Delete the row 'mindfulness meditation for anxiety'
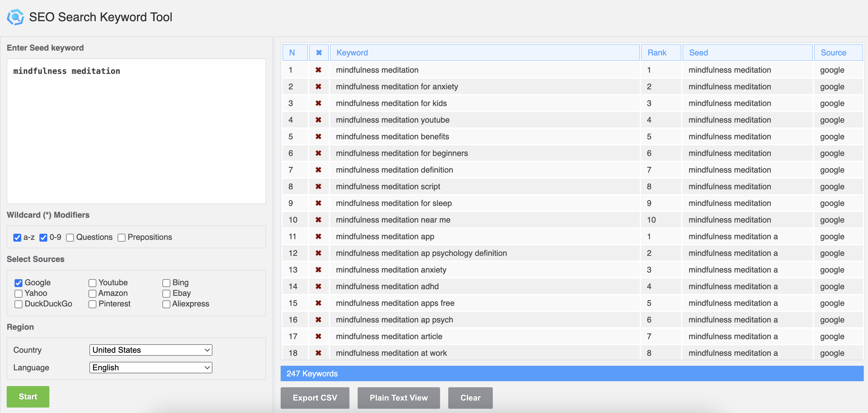The image size is (868, 413). [x=319, y=87]
